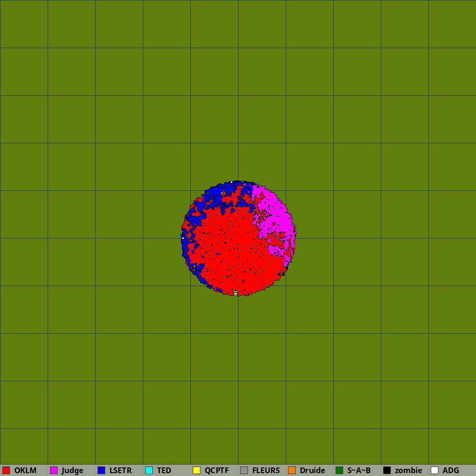Select the OKLM legend label

pos(25,470)
